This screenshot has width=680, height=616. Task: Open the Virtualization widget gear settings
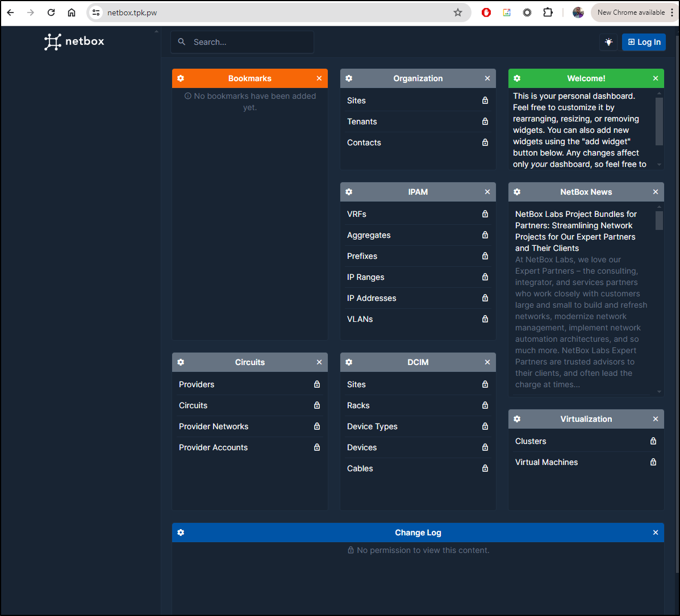click(517, 419)
